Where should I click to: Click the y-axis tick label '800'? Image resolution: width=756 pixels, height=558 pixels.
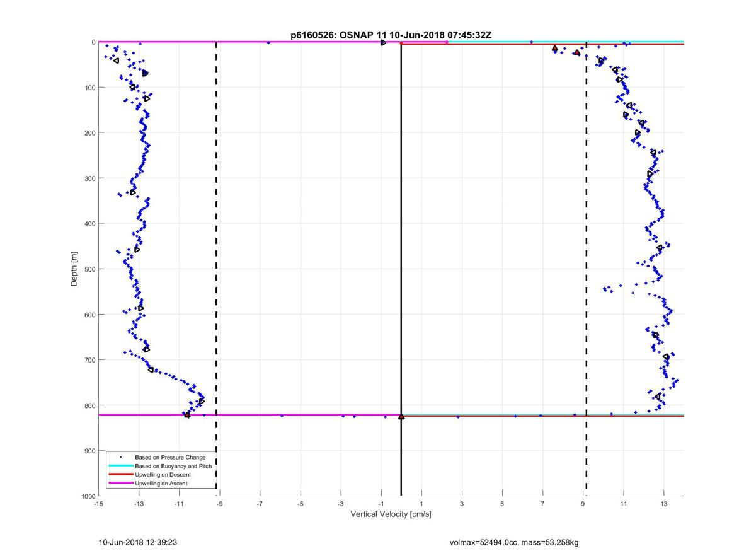[x=89, y=405]
